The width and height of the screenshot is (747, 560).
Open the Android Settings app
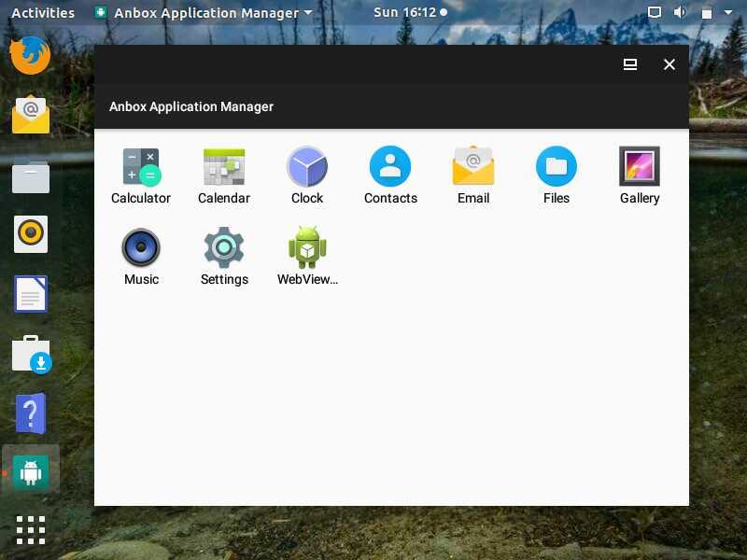point(224,247)
